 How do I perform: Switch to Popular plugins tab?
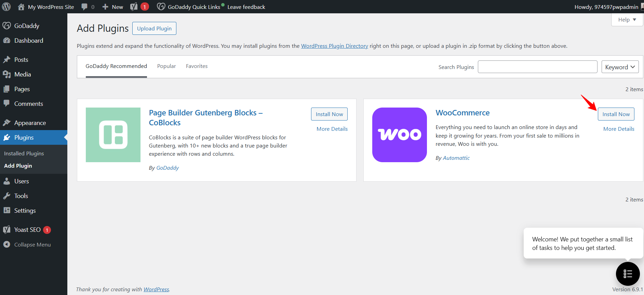coord(166,66)
